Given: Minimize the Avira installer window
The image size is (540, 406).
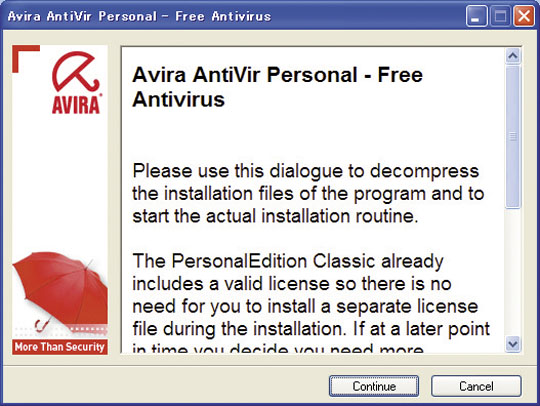Looking at the screenshot, I should (x=476, y=16).
